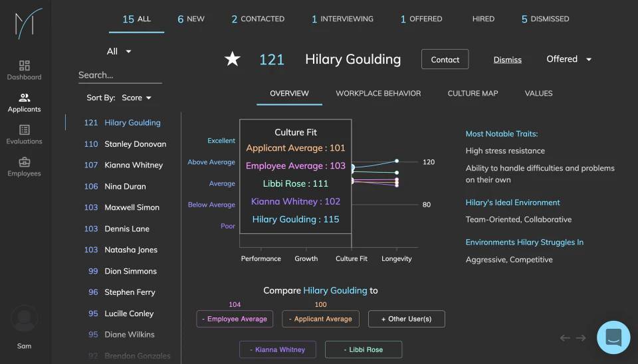Click the Dismiss link
638x364 pixels.
(x=507, y=60)
